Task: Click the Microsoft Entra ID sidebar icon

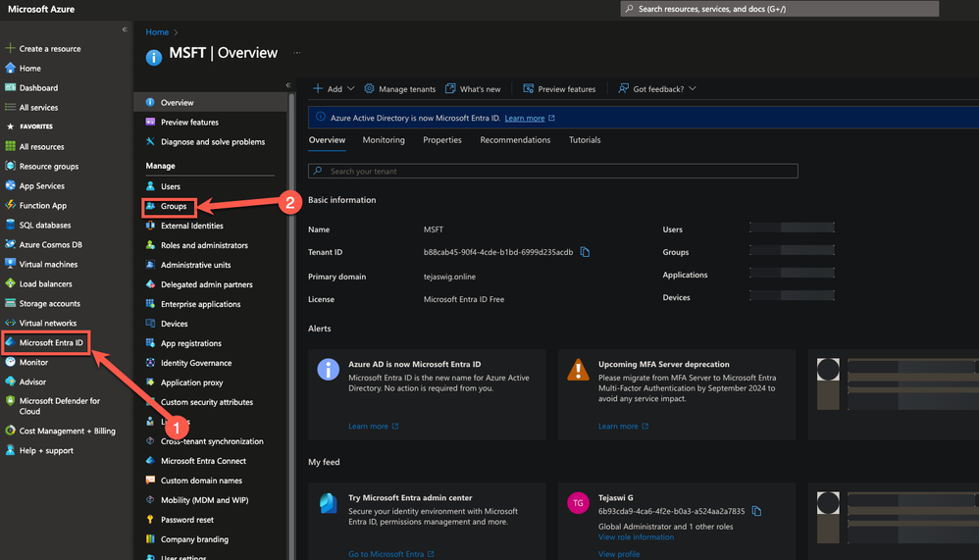Action: pyautogui.click(x=11, y=342)
